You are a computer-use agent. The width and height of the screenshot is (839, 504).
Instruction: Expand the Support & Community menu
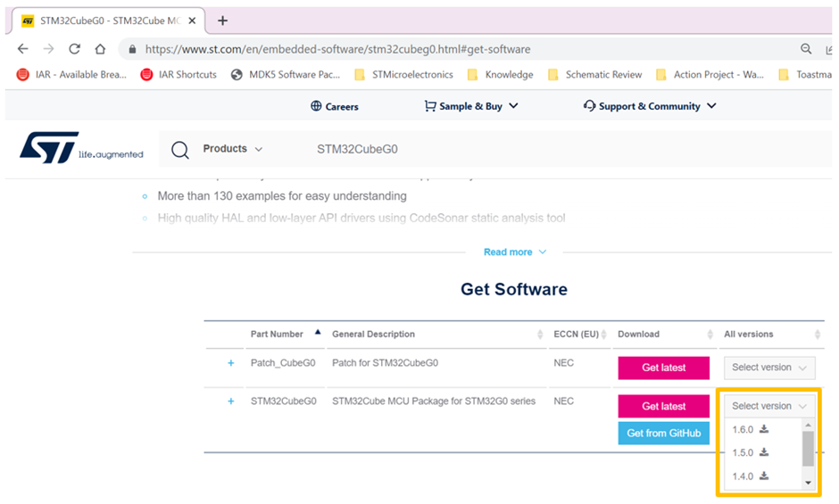click(650, 106)
